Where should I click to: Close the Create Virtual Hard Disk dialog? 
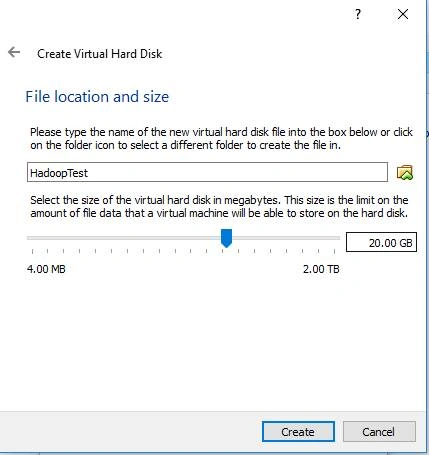[403, 14]
